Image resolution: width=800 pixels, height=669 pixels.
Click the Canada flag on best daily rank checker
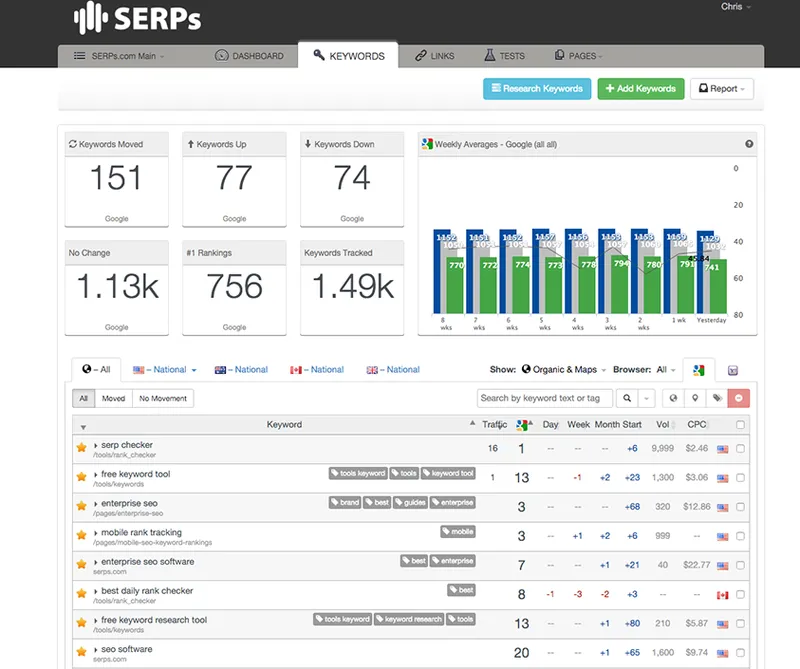coord(722,595)
